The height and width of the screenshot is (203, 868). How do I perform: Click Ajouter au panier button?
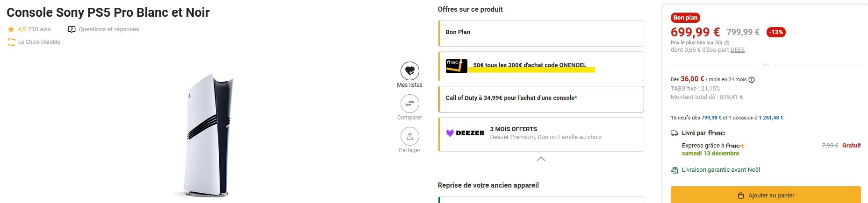click(766, 195)
